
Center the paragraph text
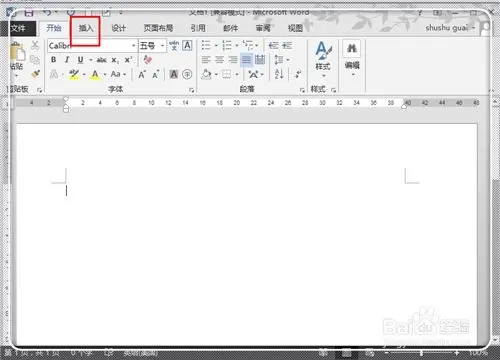tap(219, 60)
